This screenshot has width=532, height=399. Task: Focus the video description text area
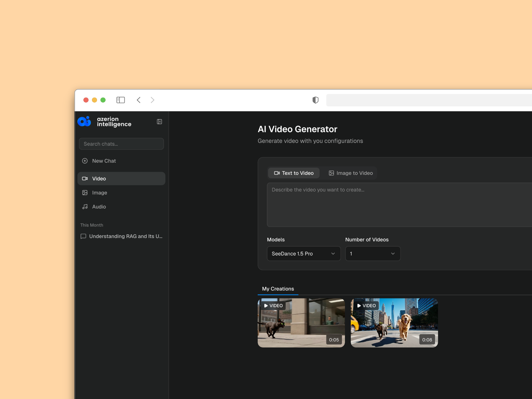(399, 205)
